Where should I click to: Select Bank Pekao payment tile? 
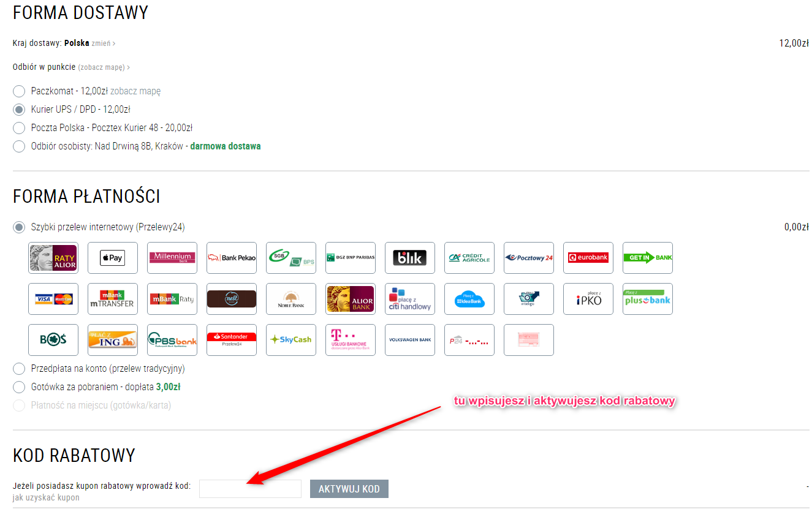[232, 258]
